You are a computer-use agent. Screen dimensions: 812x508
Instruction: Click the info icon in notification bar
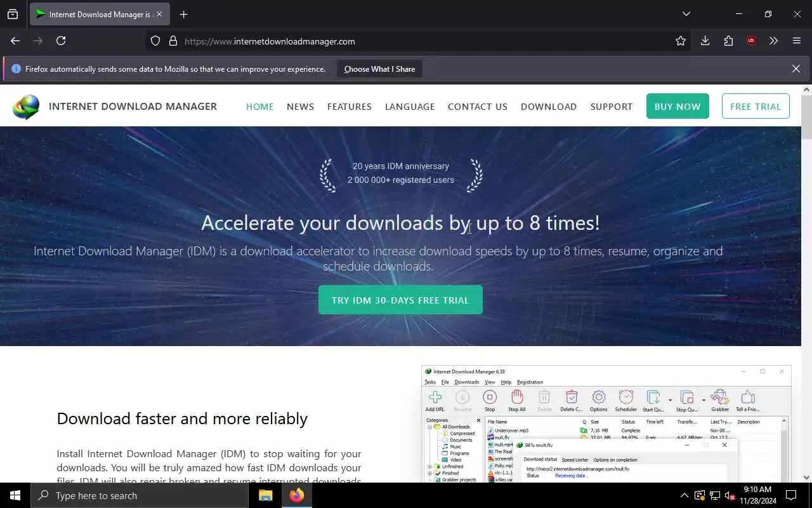[16, 69]
